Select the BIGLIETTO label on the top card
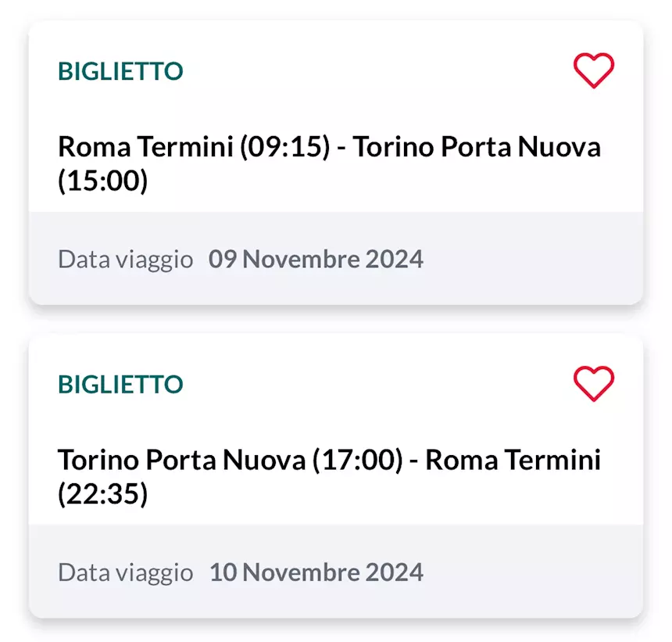Image resolution: width=672 pixels, height=642 pixels. (120, 71)
